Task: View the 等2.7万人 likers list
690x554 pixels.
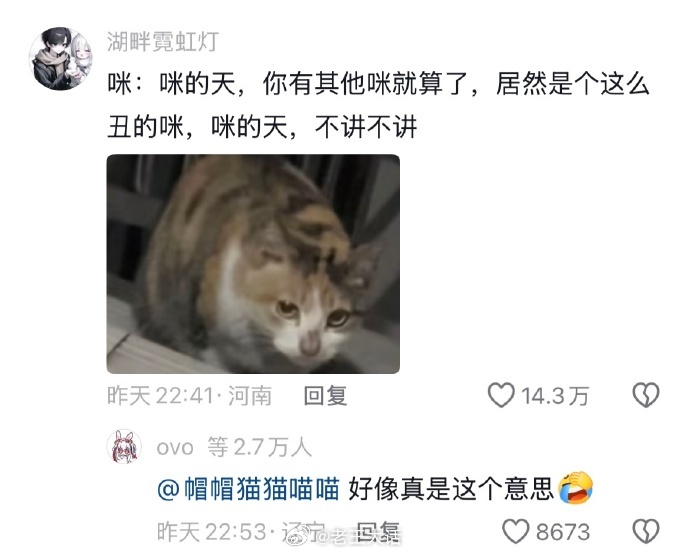Action: (260, 447)
